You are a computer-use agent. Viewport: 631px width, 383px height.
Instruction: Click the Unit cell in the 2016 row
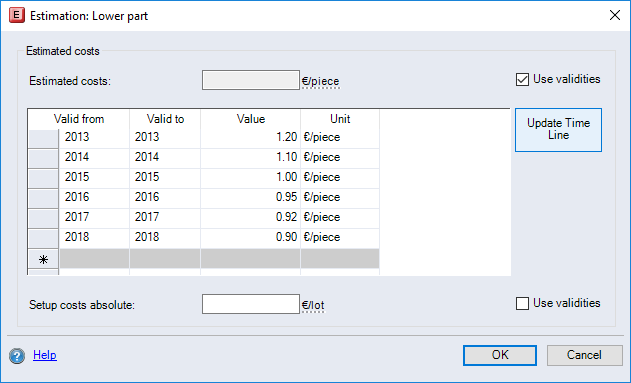coord(340,199)
